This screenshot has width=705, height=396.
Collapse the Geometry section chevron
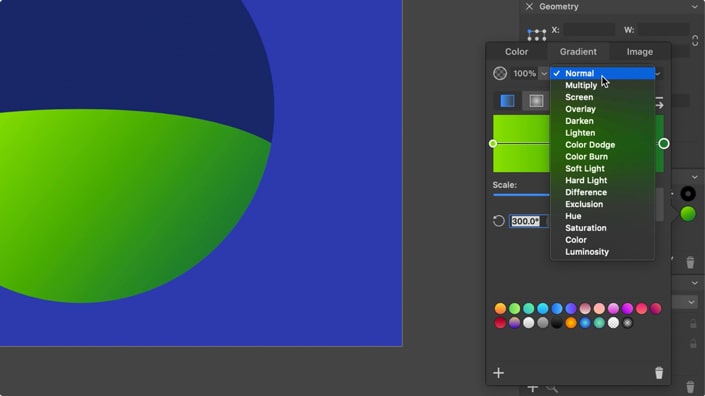click(695, 7)
